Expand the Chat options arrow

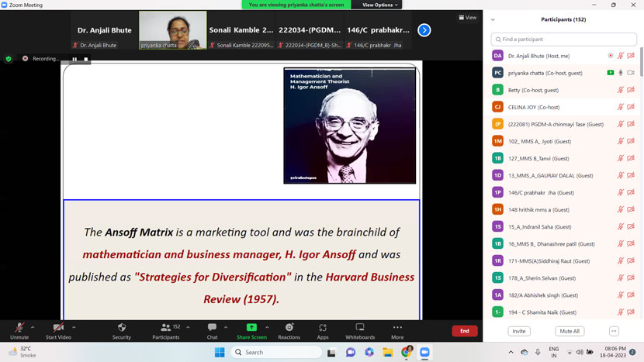226,328
